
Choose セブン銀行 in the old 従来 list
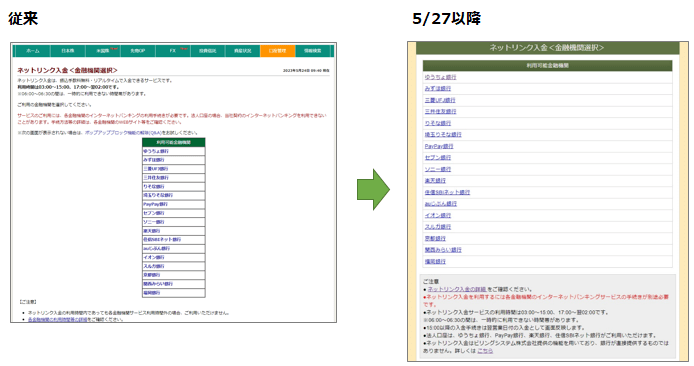[x=154, y=213]
